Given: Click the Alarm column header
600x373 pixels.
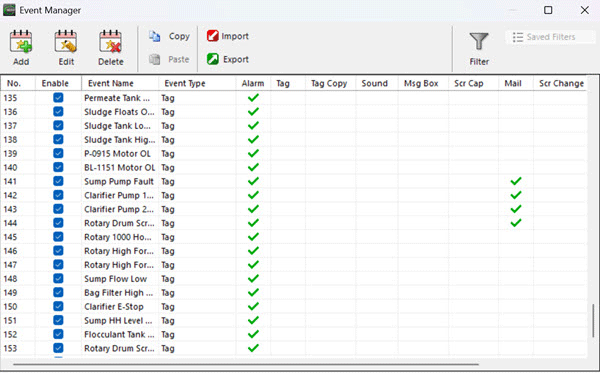Looking at the screenshot, I should point(253,83).
